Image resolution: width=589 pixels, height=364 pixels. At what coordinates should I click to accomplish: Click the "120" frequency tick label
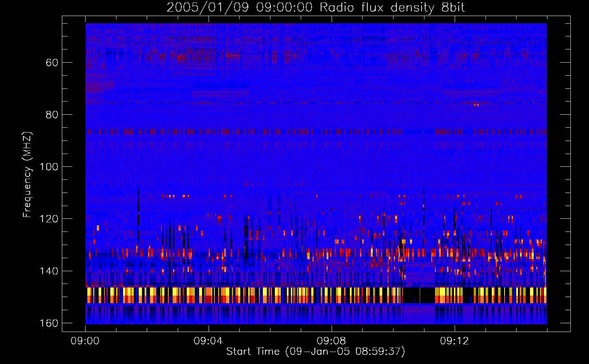pos(49,219)
